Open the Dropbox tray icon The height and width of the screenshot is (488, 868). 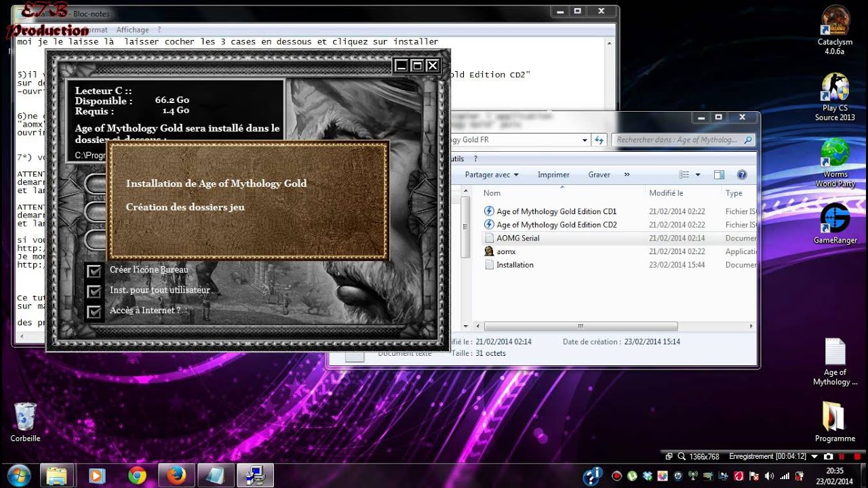pyautogui.click(x=647, y=476)
